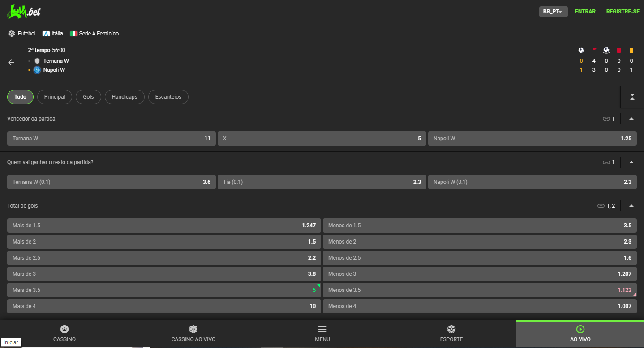Select Menos de 3 at 1.207

(480, 274)
